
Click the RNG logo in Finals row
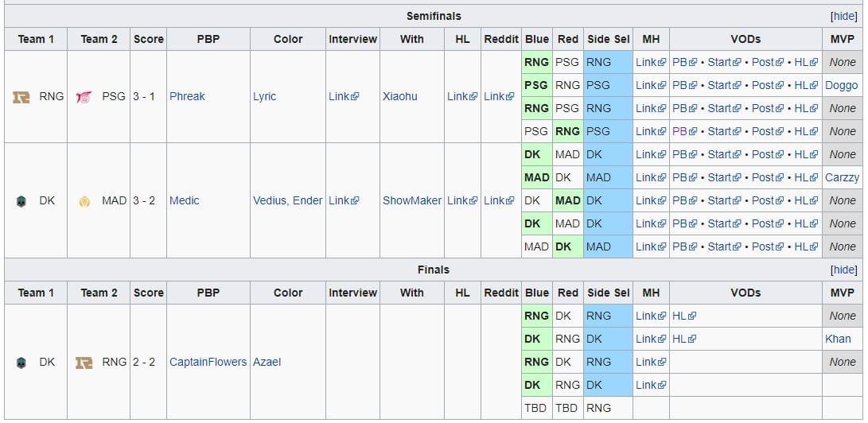(84, 363)
